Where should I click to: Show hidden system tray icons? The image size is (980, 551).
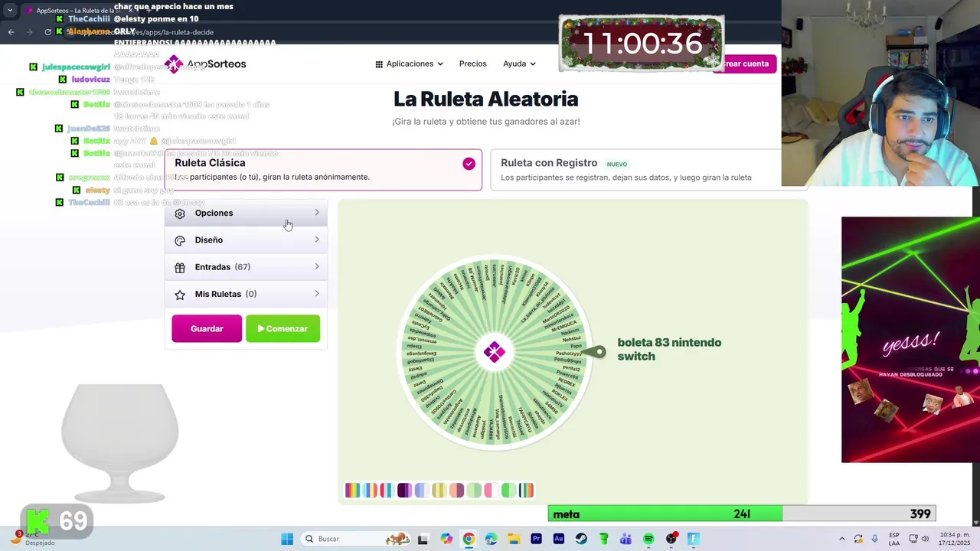(842, 539)
